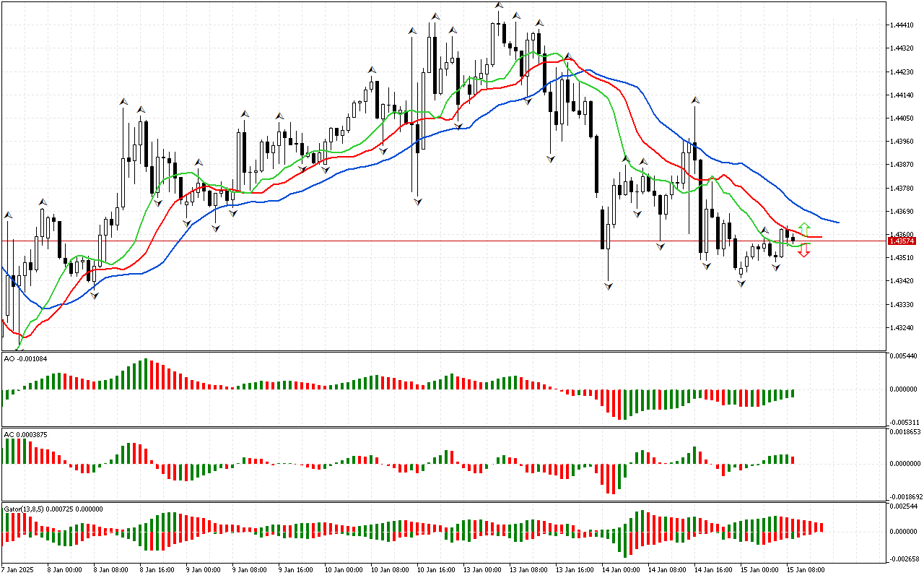Click the 1.44320 price axis label

[901, 48]
